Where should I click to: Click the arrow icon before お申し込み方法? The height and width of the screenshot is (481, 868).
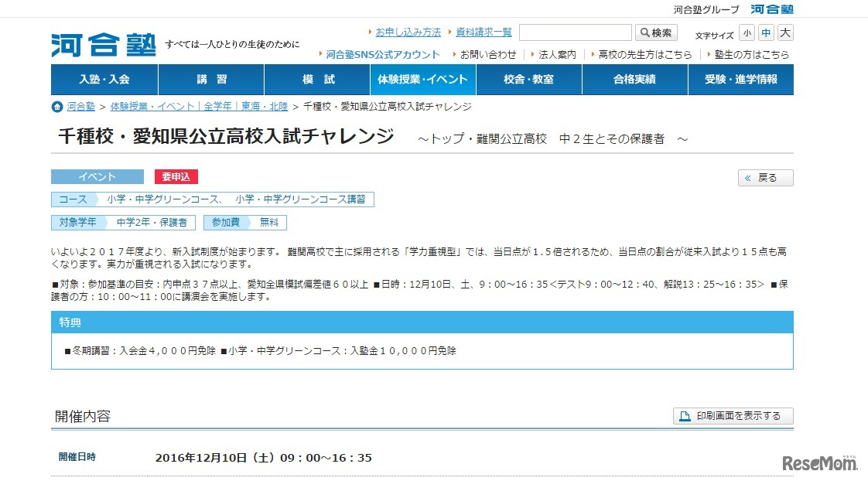coord(370,32)
